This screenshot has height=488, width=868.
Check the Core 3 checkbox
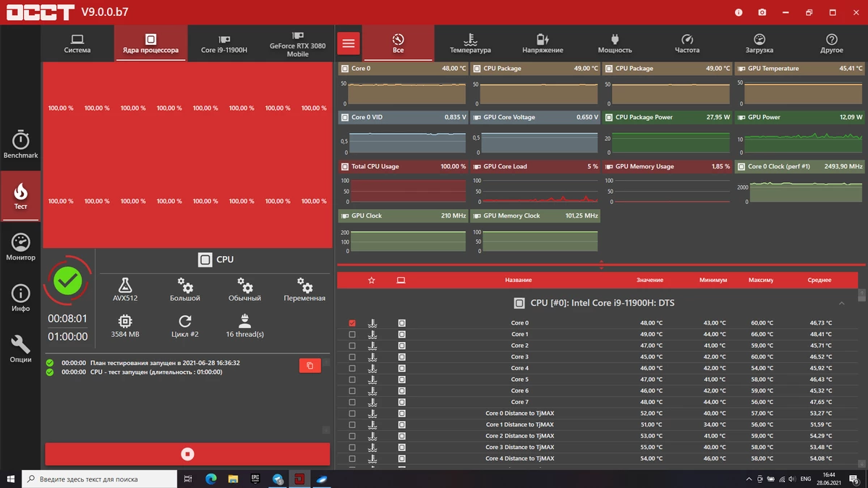pyautogui.click(x=352, y=357)
